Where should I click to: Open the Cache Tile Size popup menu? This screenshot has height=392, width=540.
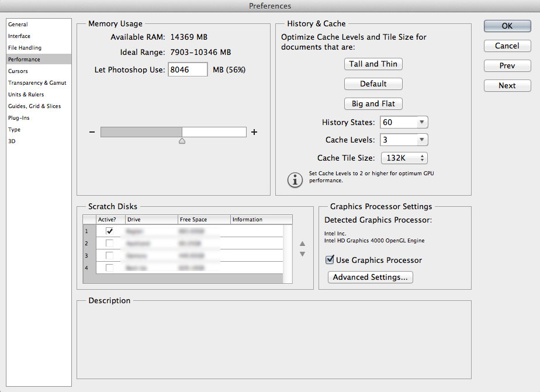[404, 158]
